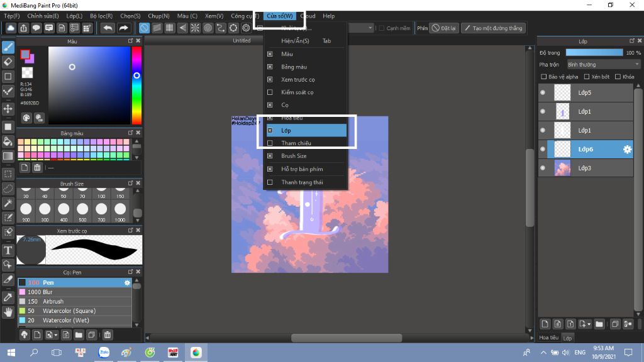Open Lớp6 layer settings gear
The width and height of the screenshot is (644, 362).
[627, 150]
